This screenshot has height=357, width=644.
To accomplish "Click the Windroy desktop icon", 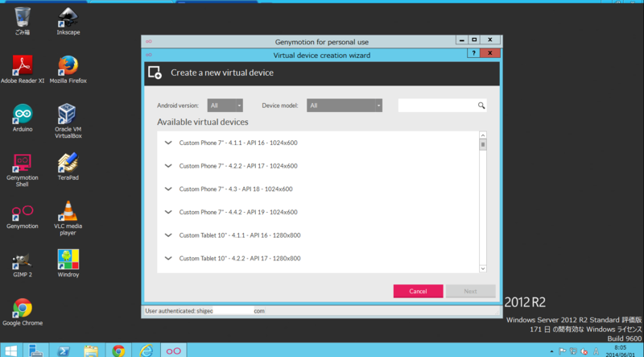I will (x=68, y=264).
